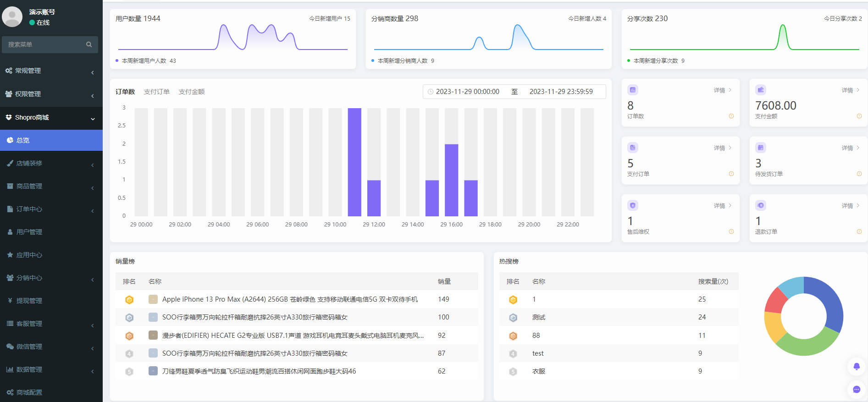The width and height of the screenshot is (868, 402).
Task: Click info icon on 支付金额 card
Action: (859, 116)
